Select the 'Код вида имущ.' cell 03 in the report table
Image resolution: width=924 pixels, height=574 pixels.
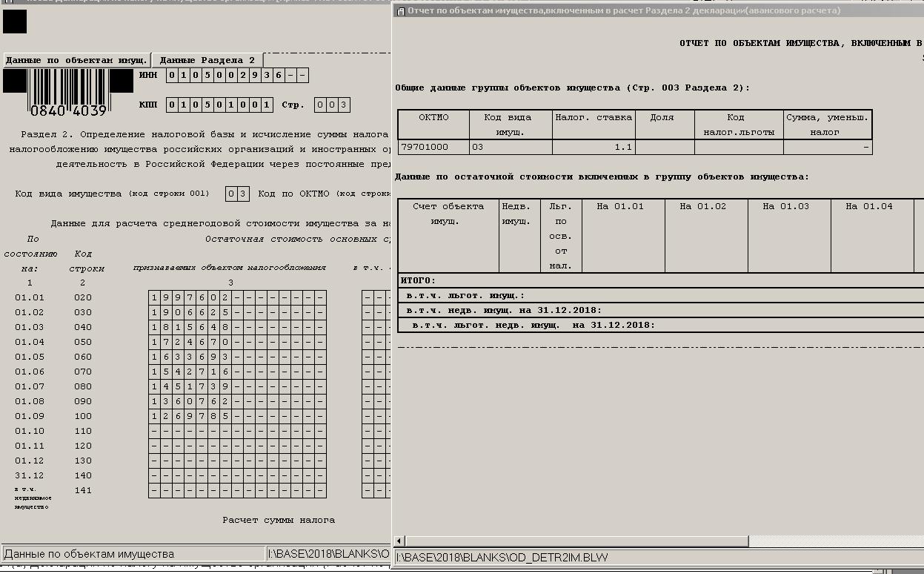click(x=511, y=147)
